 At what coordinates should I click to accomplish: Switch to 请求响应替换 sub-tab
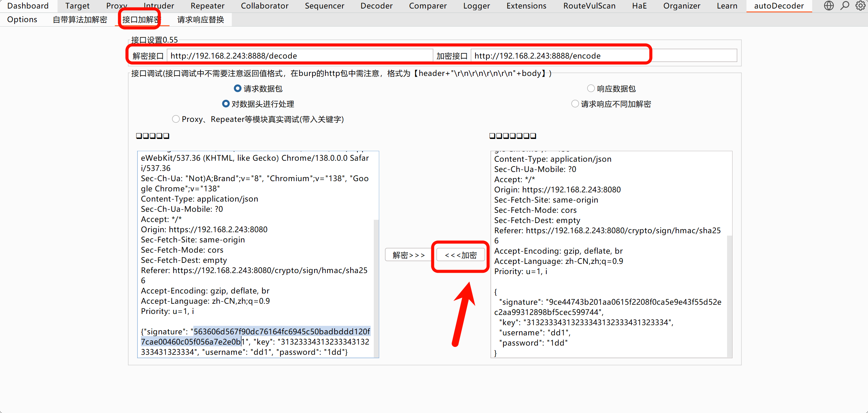point(200,19)
